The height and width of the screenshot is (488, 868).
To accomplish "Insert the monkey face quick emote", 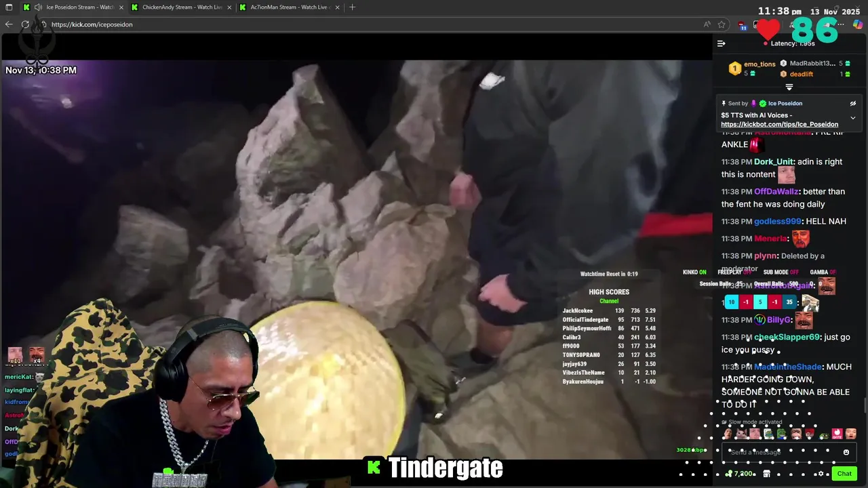I will click(796, 434).
